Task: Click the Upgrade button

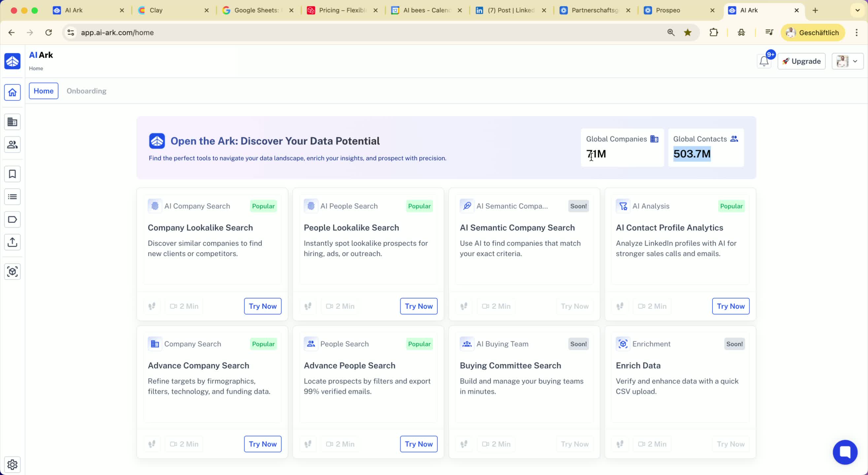Action: pyautogui.click(x=801, y=61)
